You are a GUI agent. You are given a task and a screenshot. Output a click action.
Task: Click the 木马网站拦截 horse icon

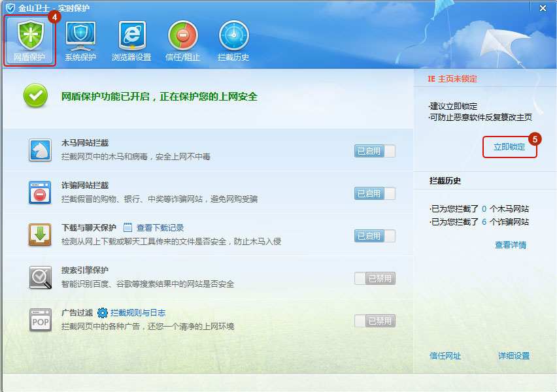[x=40, y=150]
